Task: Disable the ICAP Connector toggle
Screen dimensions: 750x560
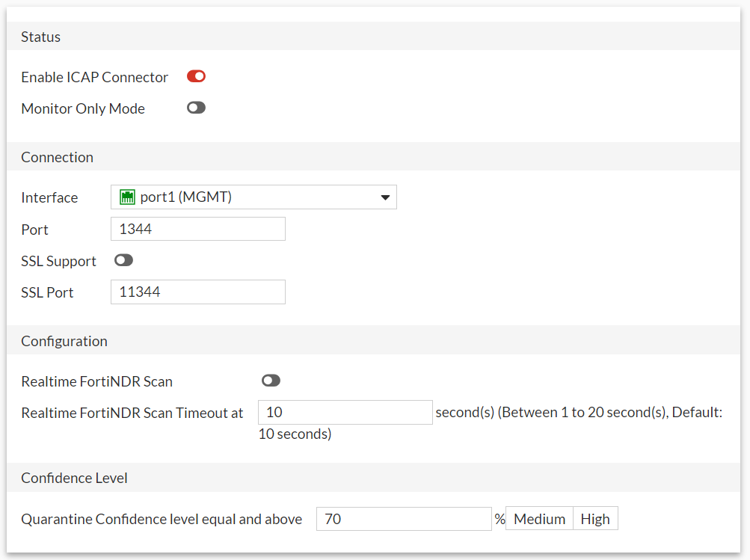Action: (x=195, y=76)
